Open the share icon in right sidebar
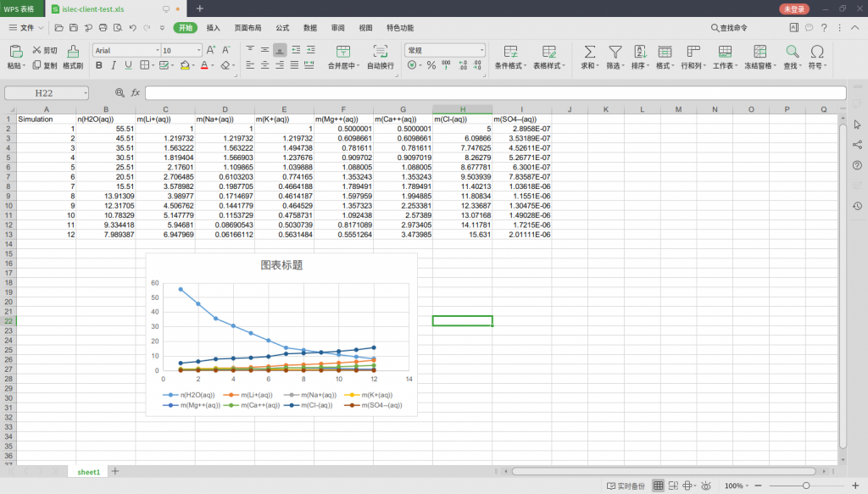Viewport: 868px width, 494px height. point(858,145)
